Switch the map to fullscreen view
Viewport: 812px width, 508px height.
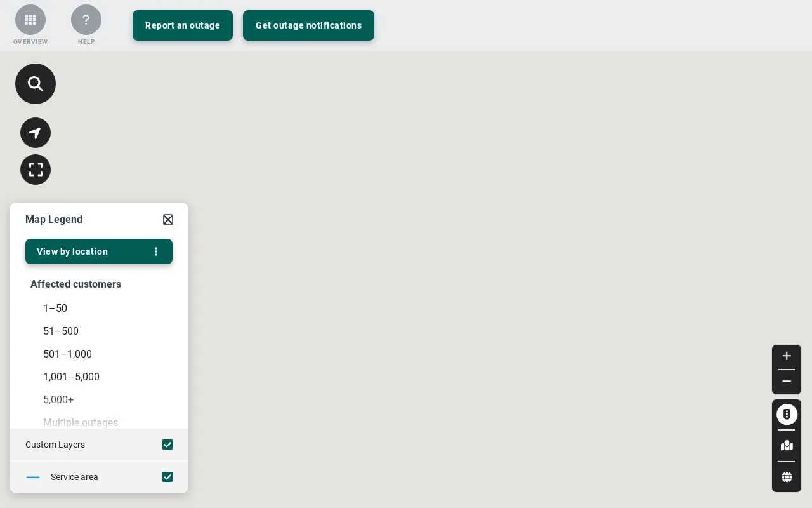36,170
